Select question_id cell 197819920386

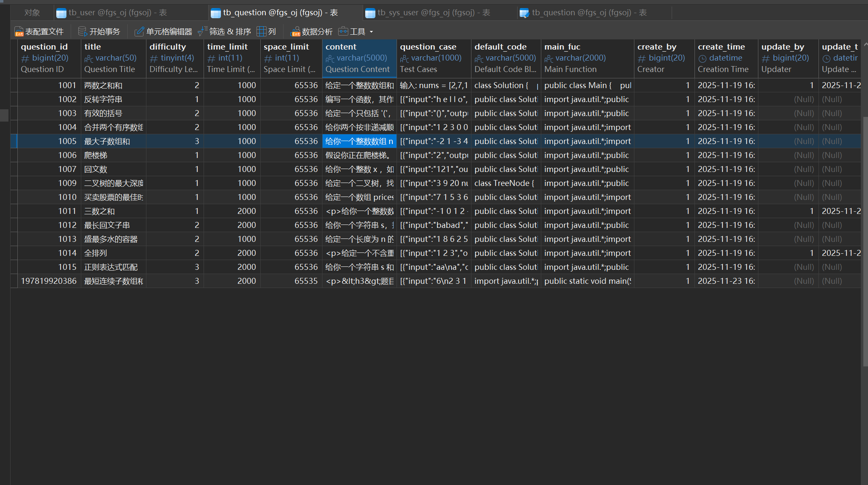point(49,281)
